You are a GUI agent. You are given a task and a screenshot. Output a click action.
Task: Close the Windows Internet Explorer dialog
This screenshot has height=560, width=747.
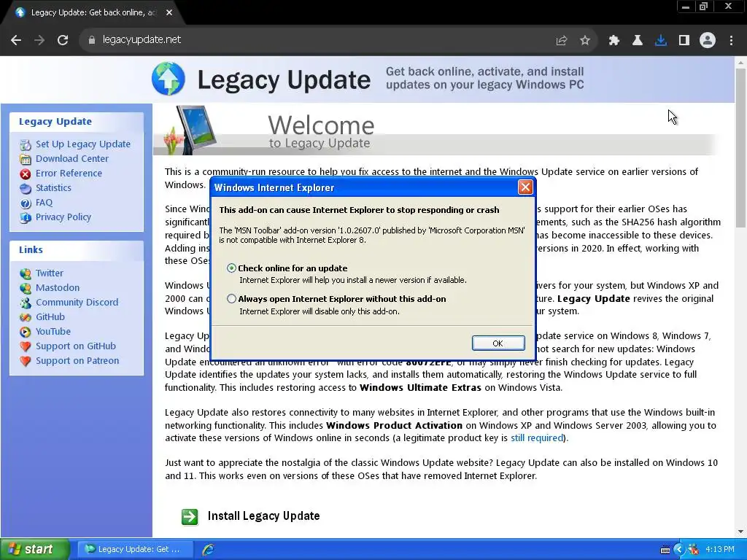point(525,187)
